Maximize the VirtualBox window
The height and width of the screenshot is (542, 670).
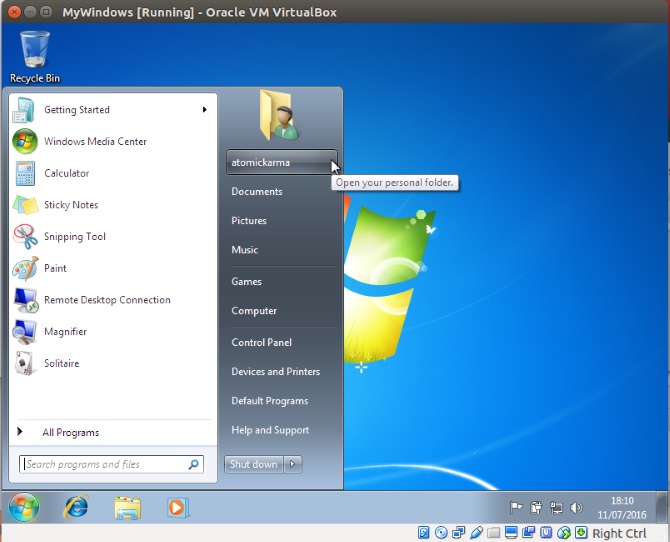(46, 12)
